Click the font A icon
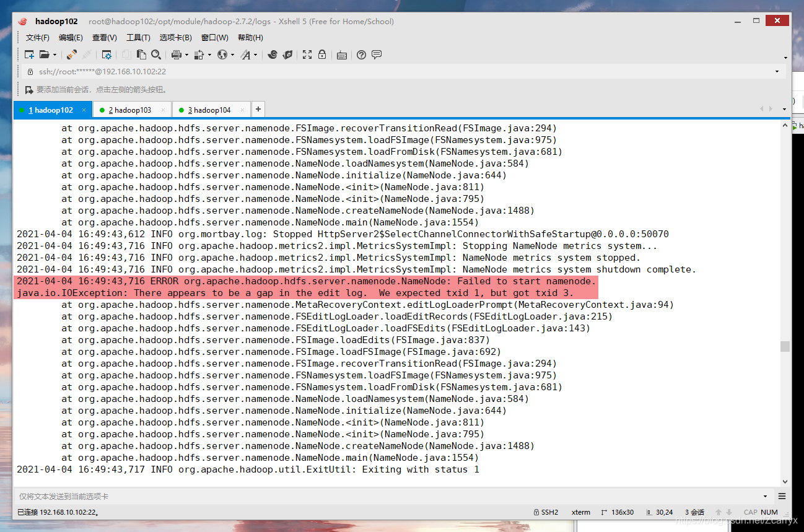 (x=246, y=55)
